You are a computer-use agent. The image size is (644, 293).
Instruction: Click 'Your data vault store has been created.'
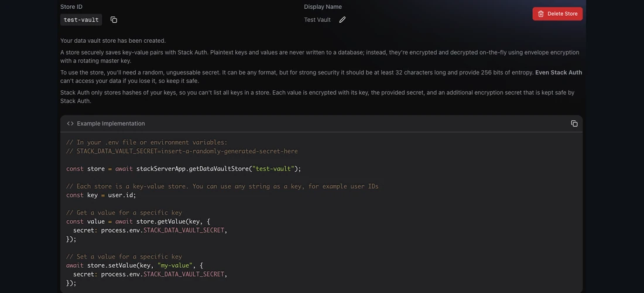[x=113, y=40]
